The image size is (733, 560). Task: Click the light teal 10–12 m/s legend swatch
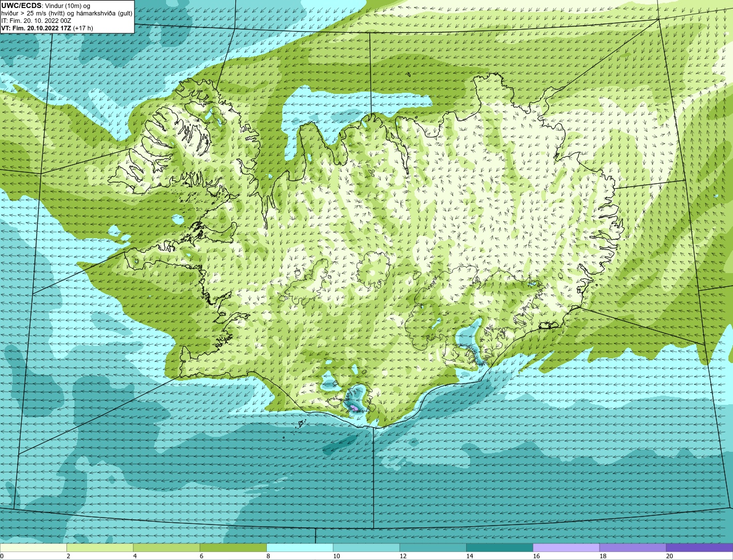coord(366,548)
